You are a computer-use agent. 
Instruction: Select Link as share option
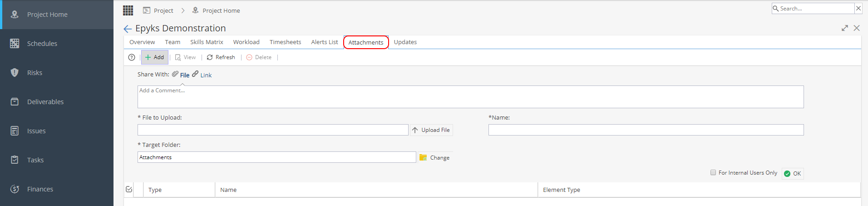tap(202, 75)
